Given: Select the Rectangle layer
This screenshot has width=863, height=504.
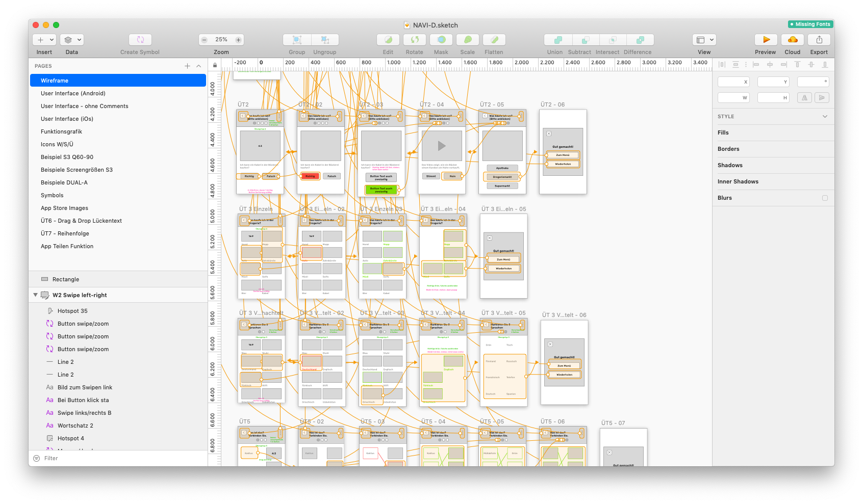Looking at the screenshot, I should click(118, 279).
